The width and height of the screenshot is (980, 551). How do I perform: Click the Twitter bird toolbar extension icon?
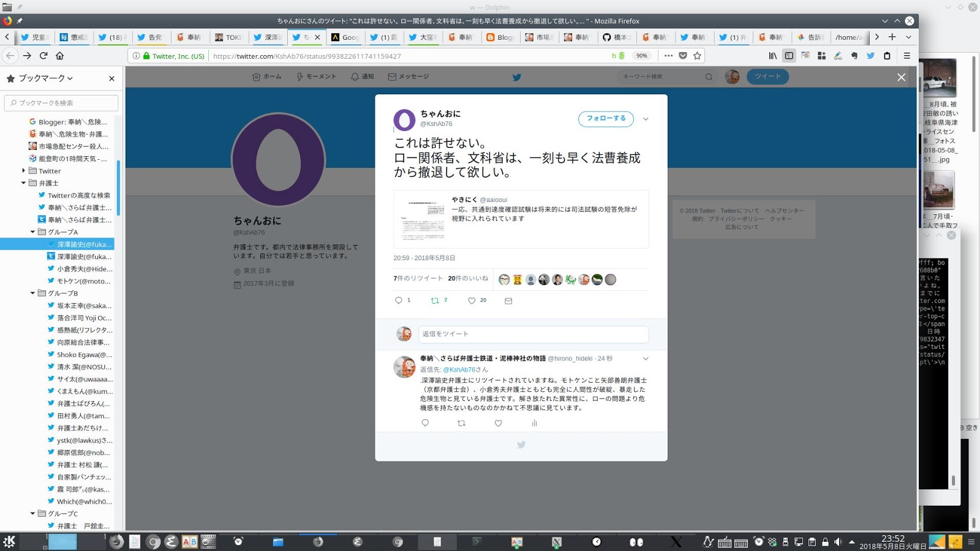pos(870,56)
